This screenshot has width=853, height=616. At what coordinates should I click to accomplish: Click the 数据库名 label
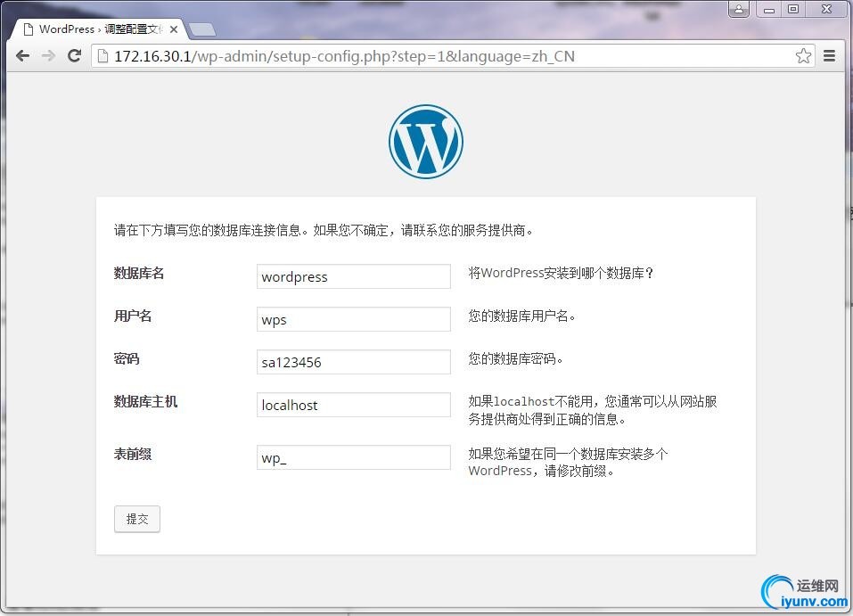pyautogui.click(x=139, y=273)
